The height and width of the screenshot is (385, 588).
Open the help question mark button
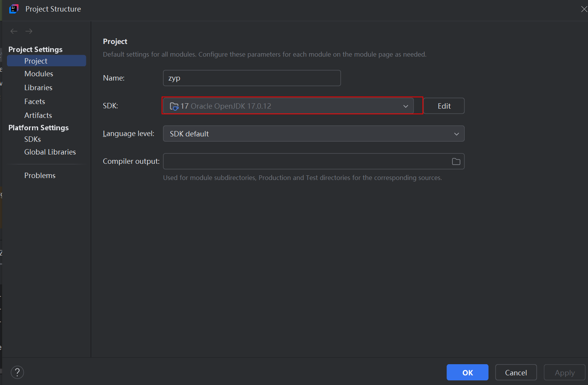click(17, 372)
